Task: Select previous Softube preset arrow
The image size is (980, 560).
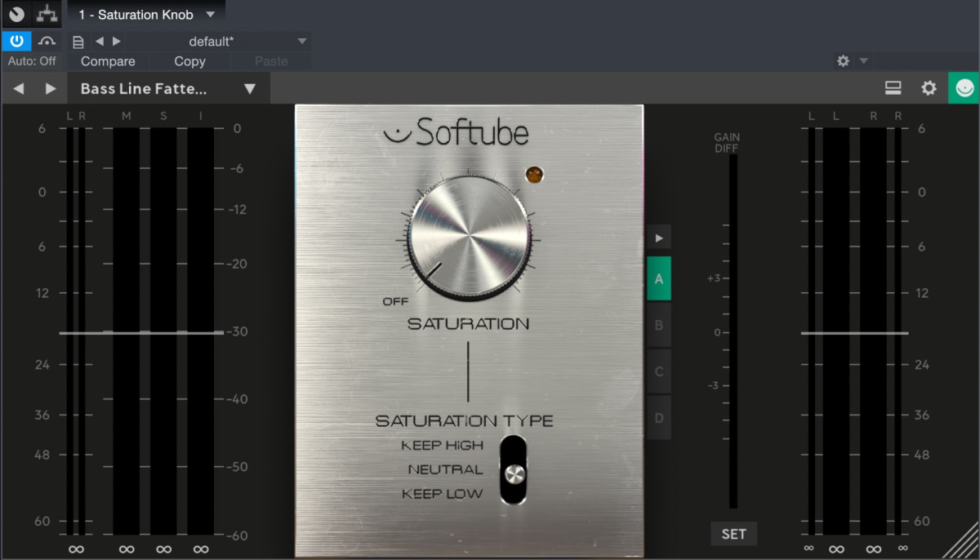Action: (19, 89)
